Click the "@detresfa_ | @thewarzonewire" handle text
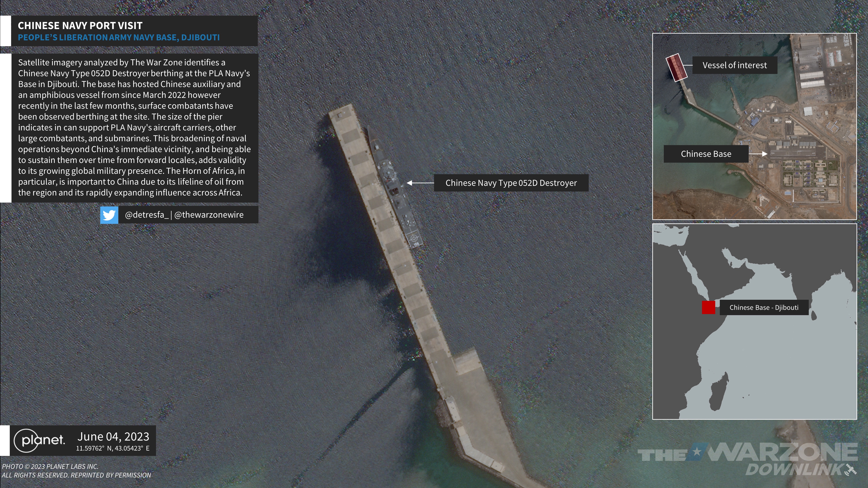This screenshot has width=868, height=488. pos(184,215)
